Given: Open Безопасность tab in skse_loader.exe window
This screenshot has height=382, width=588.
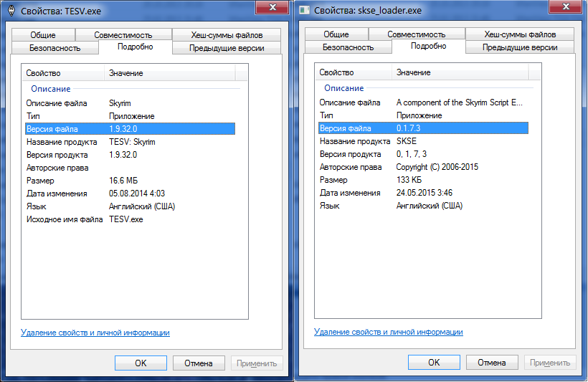Looking at the screenshot, I should pos(348,47).
